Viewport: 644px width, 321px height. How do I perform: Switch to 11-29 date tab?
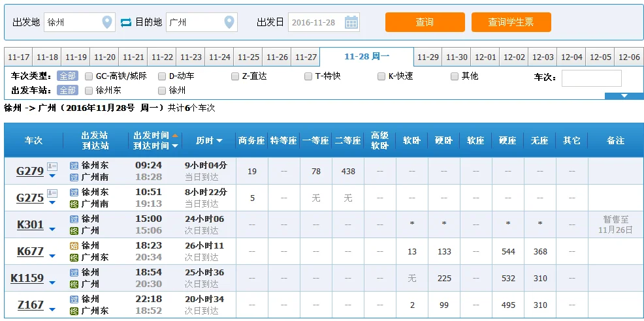tap(428, 57)
